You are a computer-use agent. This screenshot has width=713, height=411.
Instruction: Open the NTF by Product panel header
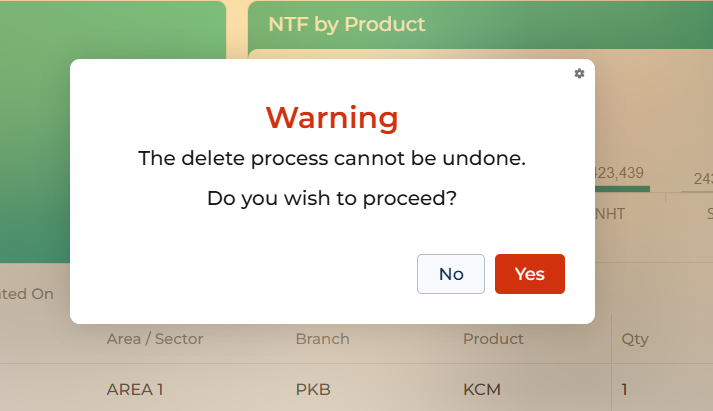pyautogui.click(x=346, y=25)
